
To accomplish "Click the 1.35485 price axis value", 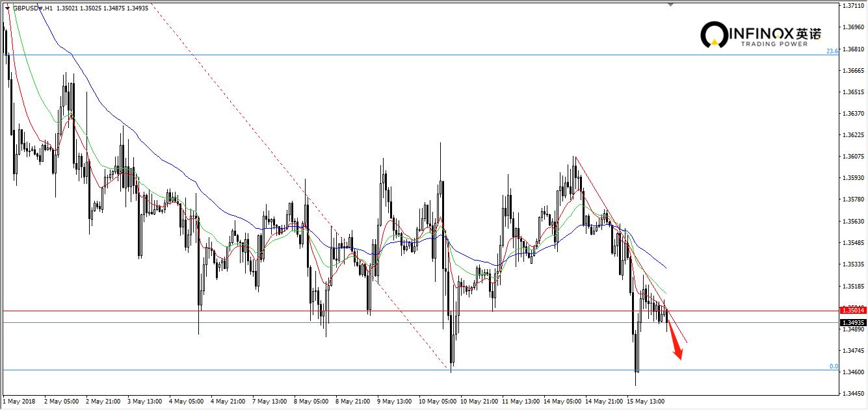I will tap(853, 243).
